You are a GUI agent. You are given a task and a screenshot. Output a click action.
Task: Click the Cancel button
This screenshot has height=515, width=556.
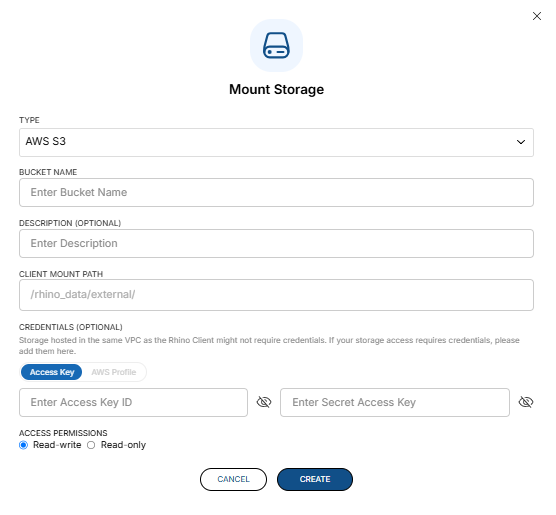point(233,479)
